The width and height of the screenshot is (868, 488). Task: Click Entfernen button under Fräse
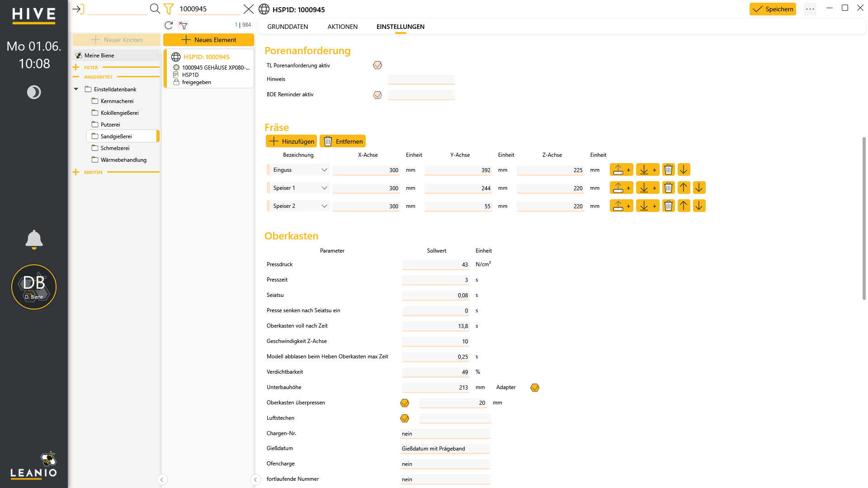pos(343,141)
